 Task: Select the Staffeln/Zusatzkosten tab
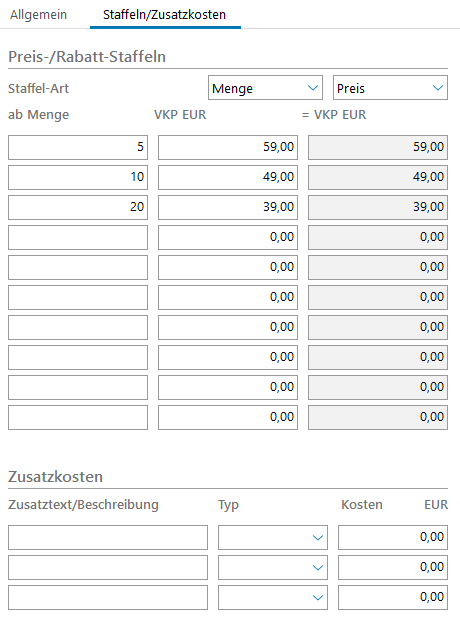[165, 15]
